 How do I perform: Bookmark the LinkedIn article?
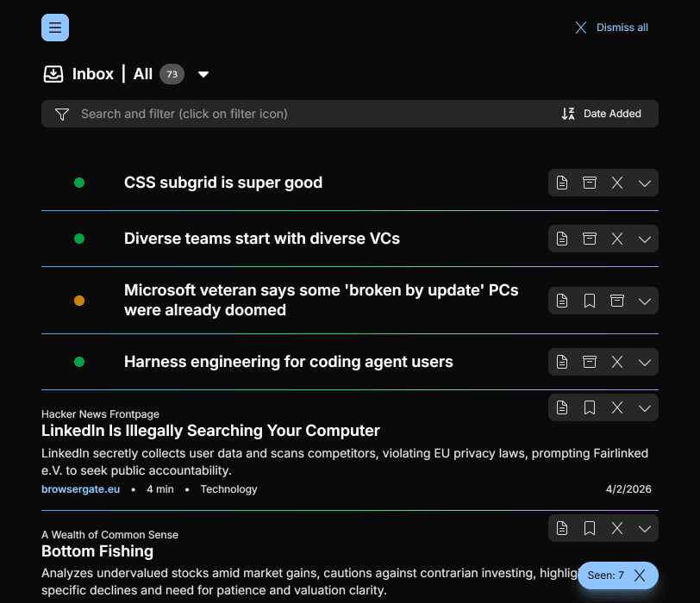click(590, 407)
